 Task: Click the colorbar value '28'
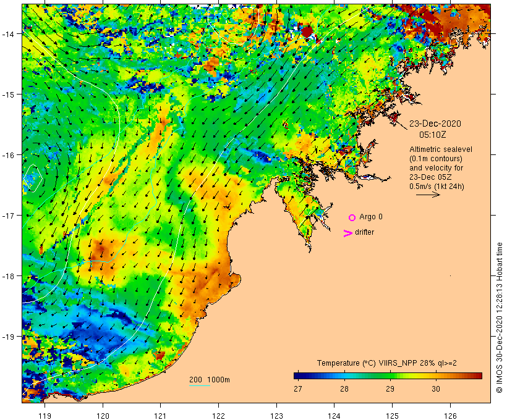pyautogui.click(x=344, y=389)
